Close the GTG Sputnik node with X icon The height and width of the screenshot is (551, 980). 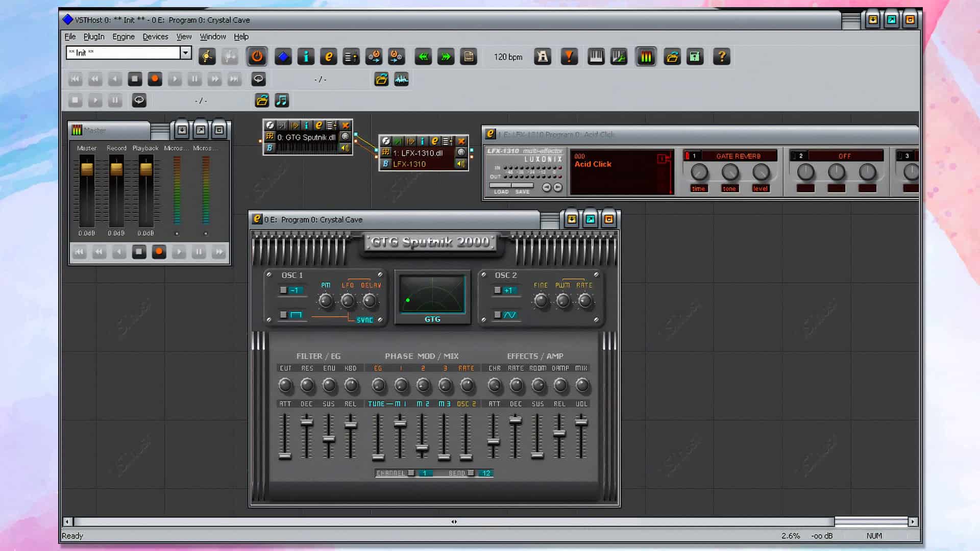pos(346,125)
